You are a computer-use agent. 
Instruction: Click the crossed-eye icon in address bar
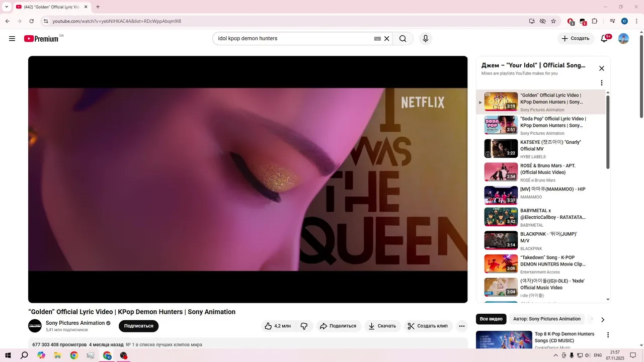coord(542,21)
